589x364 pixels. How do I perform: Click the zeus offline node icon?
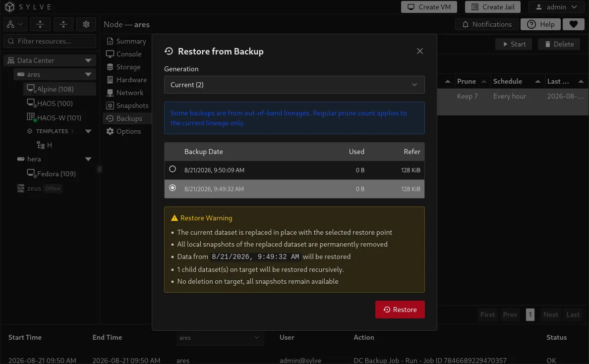click(x=21, y=188)
